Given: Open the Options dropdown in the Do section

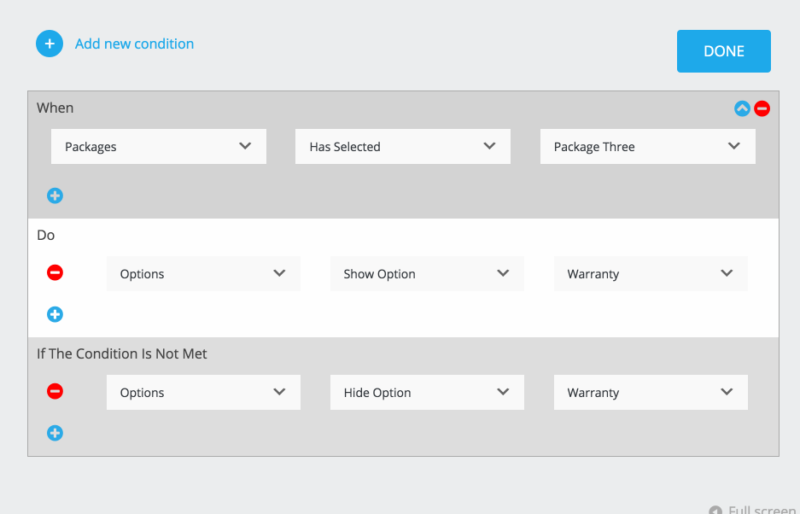Looking at the screenshot, I should (204, 274).
